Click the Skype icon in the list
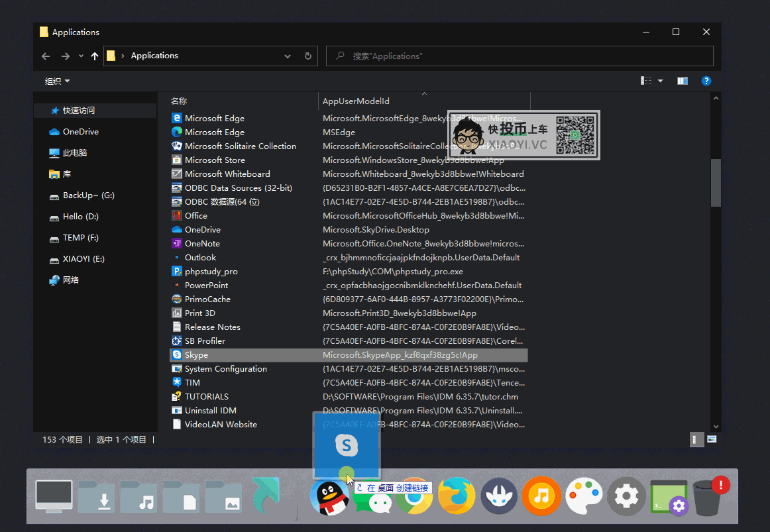This screenshot has height=532, width=770. (177, 355)
